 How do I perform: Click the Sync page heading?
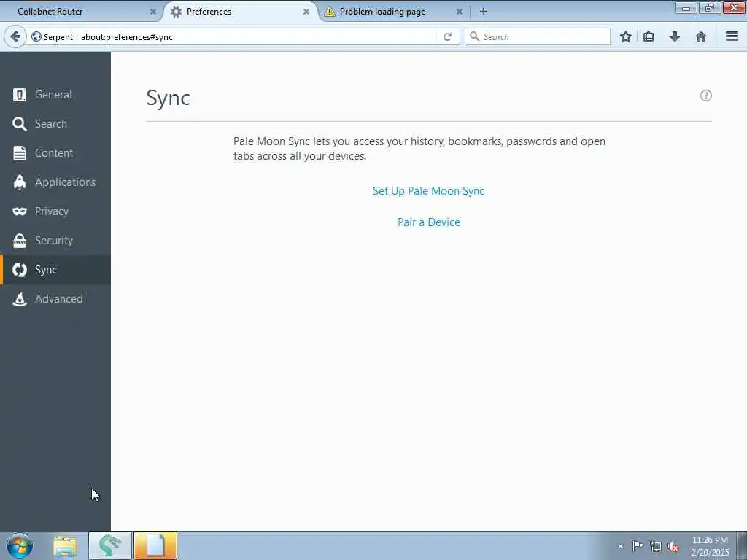(x=168, y=98)
